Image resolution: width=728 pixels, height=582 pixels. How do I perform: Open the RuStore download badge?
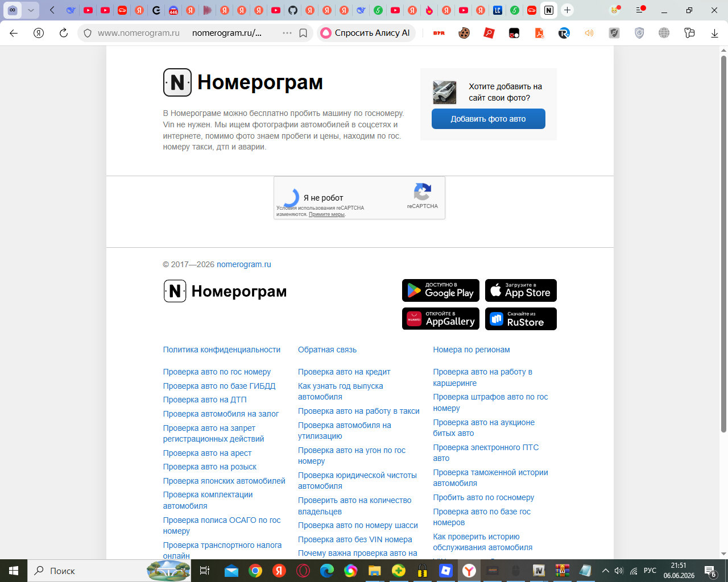(x=521, y=319)
